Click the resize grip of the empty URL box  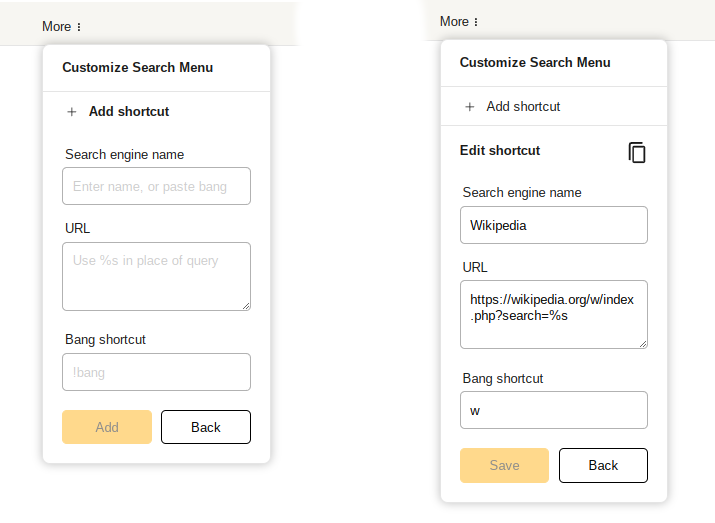(245, 305)
